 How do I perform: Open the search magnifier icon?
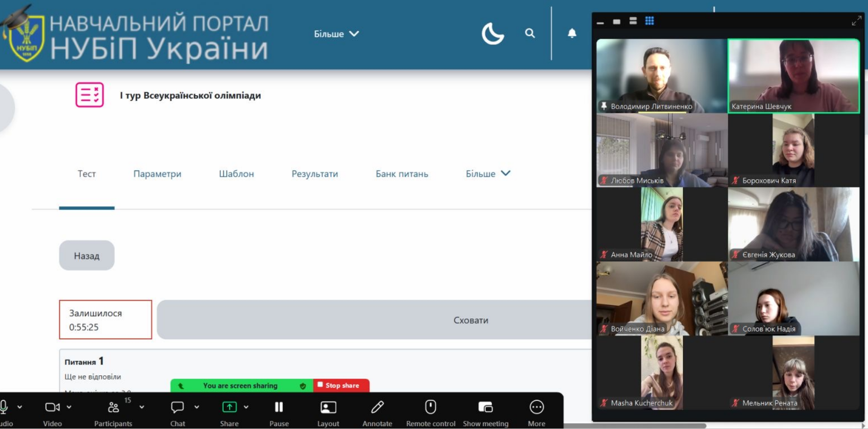click(530, 33)
